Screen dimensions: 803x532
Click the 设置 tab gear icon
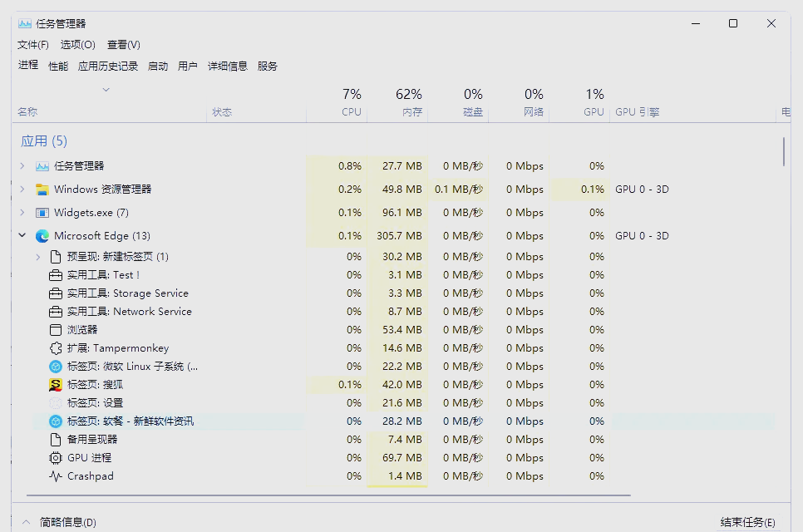(x=56, y=403)
